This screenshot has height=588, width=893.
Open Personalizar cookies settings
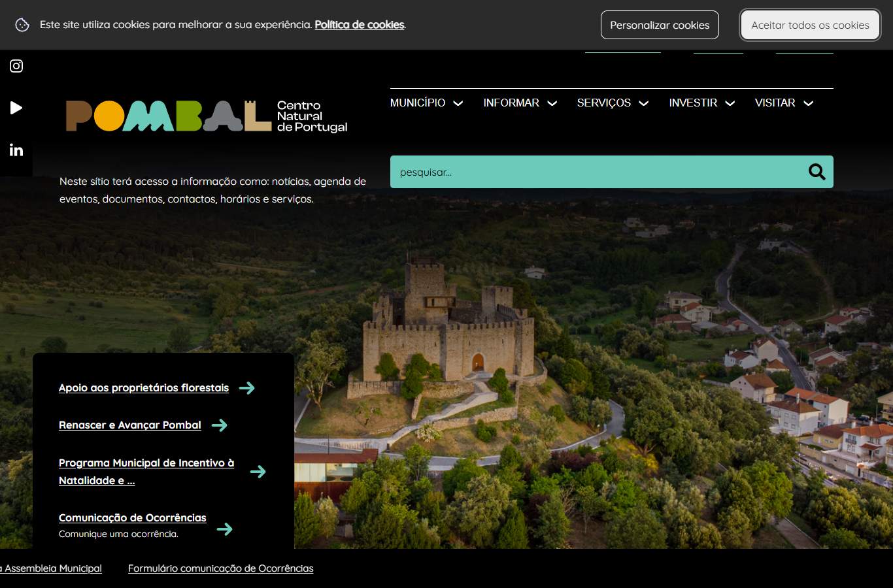pyautogui.click(x=660, y=25)
